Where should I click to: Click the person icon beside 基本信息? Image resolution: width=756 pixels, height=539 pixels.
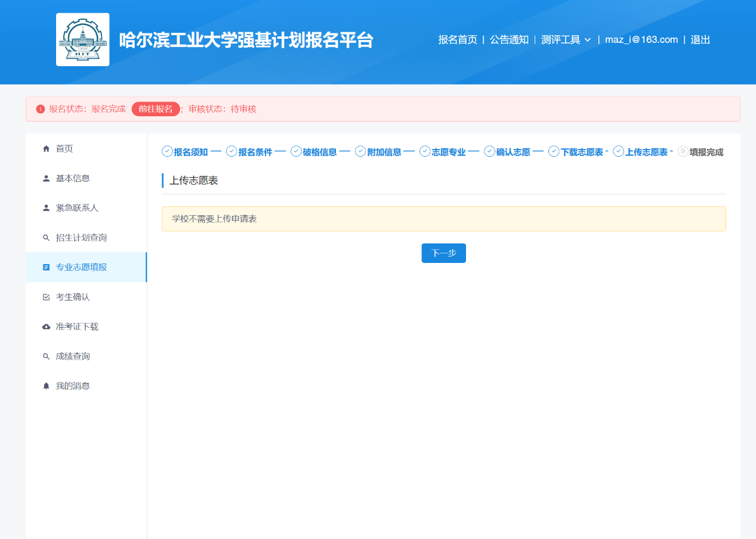pos(46,178)
